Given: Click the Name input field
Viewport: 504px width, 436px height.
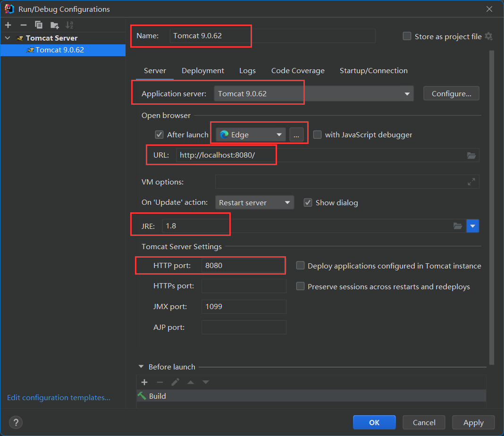Looking at the screenshot, I should click(x=273, y=36).
